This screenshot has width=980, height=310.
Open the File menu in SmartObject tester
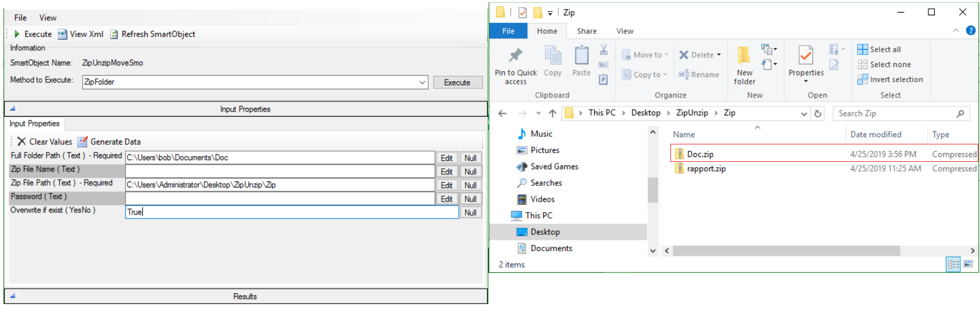(x=20, y=17)
